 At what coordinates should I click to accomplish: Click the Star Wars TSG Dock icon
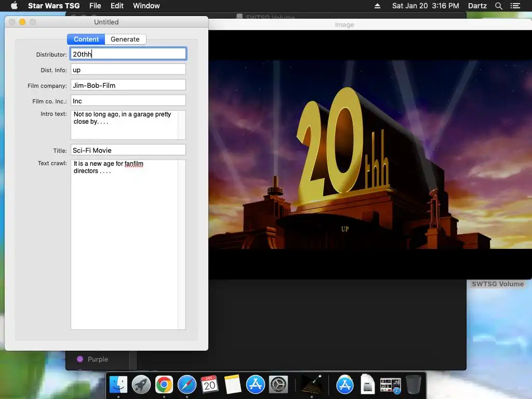click(x=312, y=385)
